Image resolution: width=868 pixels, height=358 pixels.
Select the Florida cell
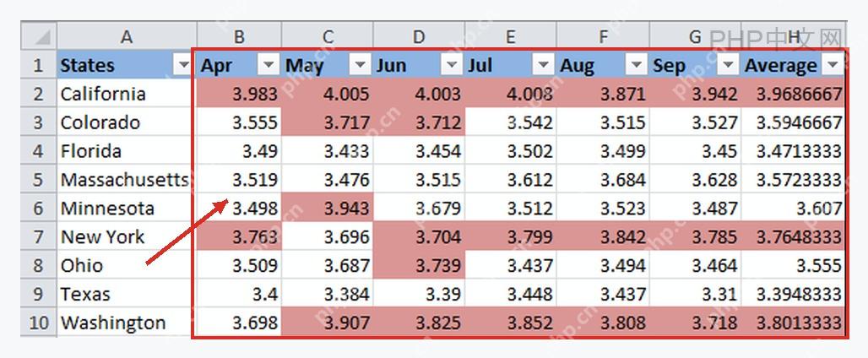point(127,150)
